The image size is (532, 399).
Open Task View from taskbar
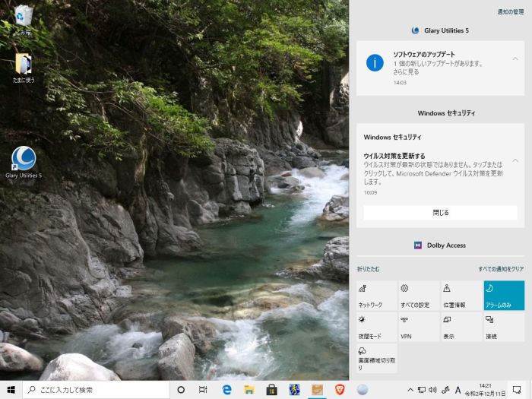(x=203, y=389)
